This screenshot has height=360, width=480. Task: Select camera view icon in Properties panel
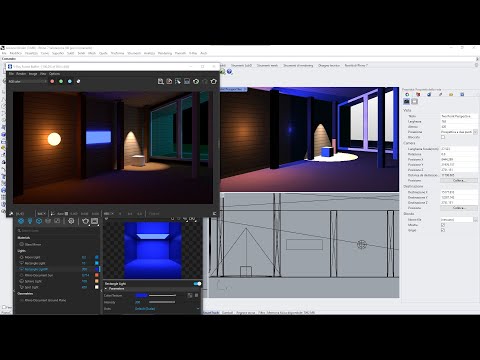pos(406,101)
